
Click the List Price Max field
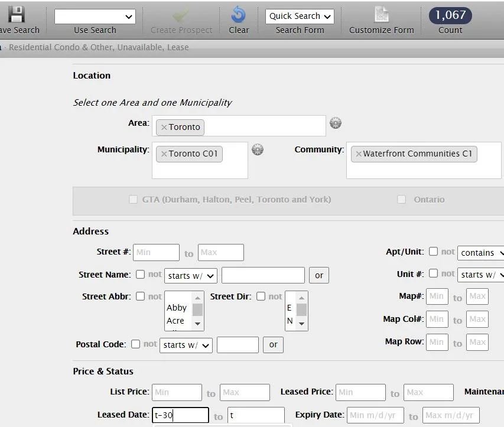tap(245, 393)
